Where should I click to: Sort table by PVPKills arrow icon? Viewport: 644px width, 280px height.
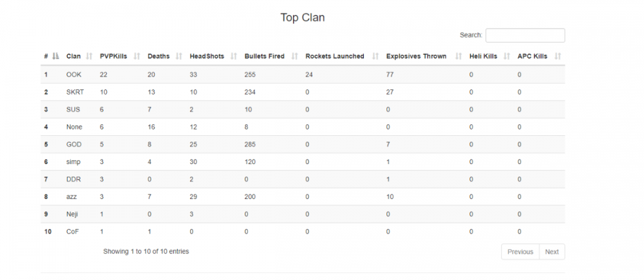coord(137,57)
